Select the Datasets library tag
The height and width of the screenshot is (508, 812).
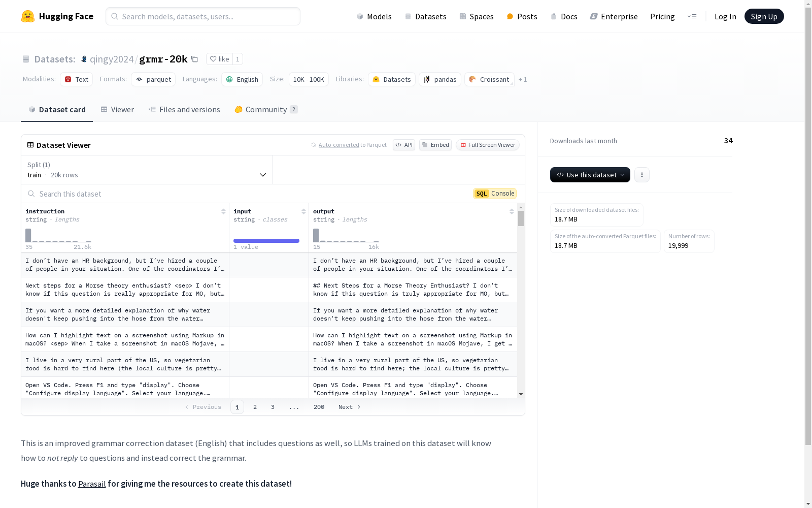click(392, 79)
